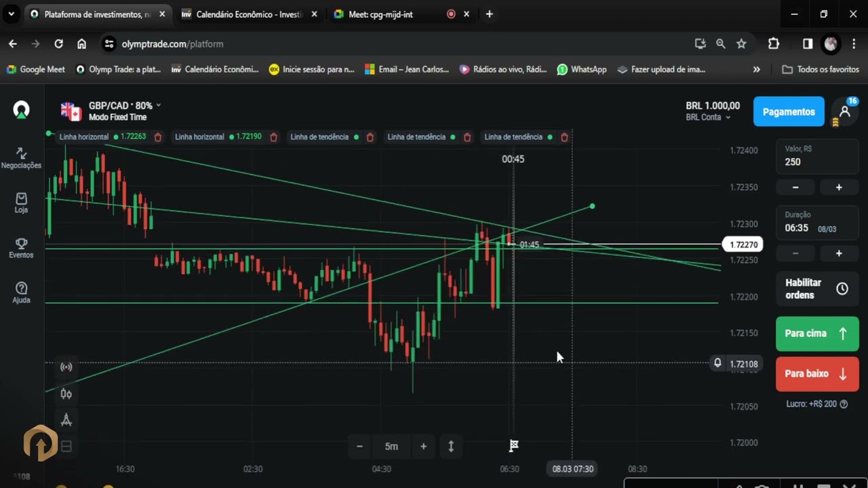Open the Eventos trophy icon
The image size is (868, 488).
point(21,248)
